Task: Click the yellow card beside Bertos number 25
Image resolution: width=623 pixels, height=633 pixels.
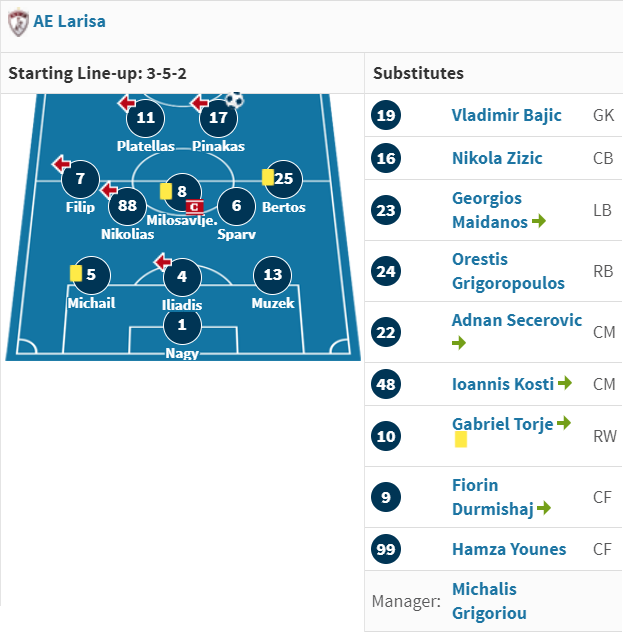Action: pos(268,177)
